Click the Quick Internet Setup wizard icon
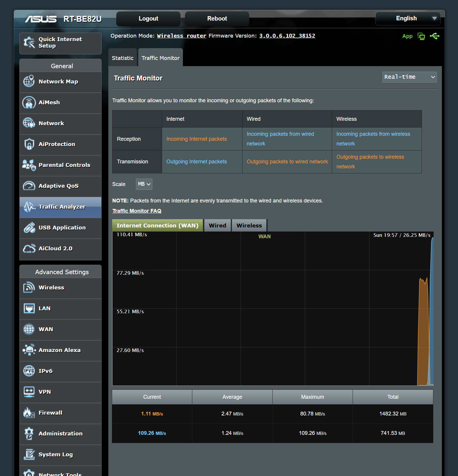Viewport: 458px width, 476px height. point(29,43)
